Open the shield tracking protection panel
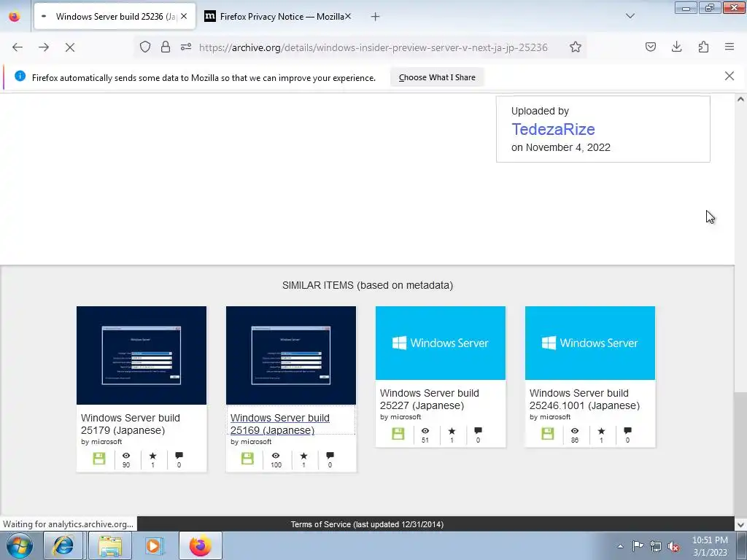Viewport: 747px width, 560px height. click(x=145, y=47)
